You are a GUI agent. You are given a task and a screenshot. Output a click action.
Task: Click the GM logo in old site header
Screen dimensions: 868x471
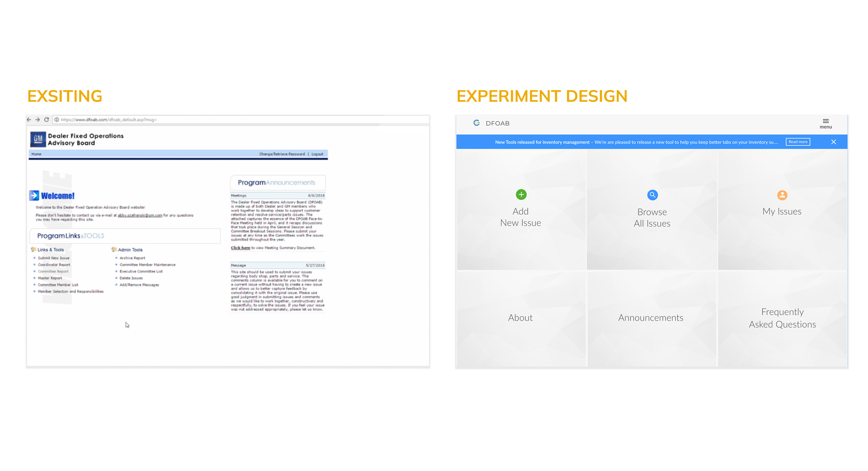(38, 139)
